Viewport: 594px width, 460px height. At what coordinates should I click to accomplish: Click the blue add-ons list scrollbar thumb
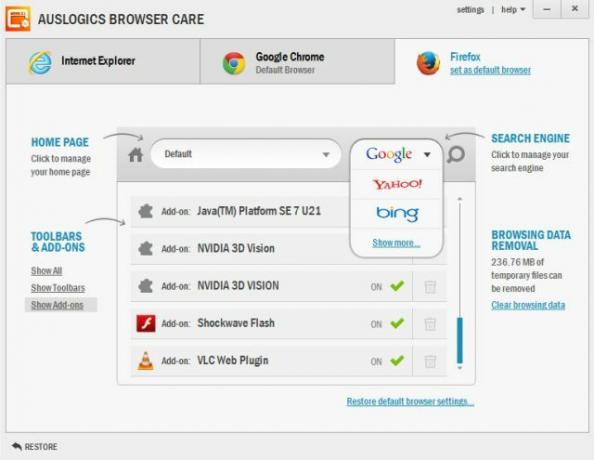460,340
